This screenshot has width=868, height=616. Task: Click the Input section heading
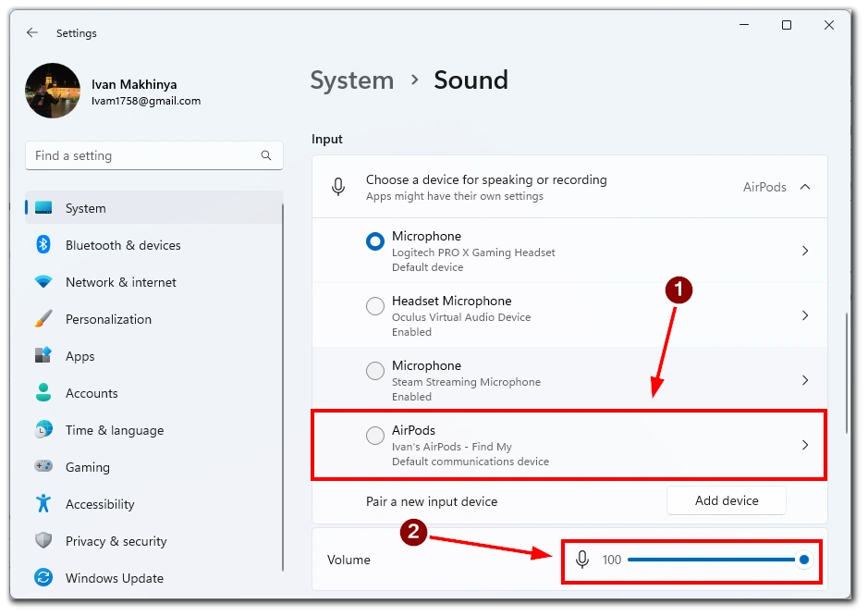click(327, 139)
